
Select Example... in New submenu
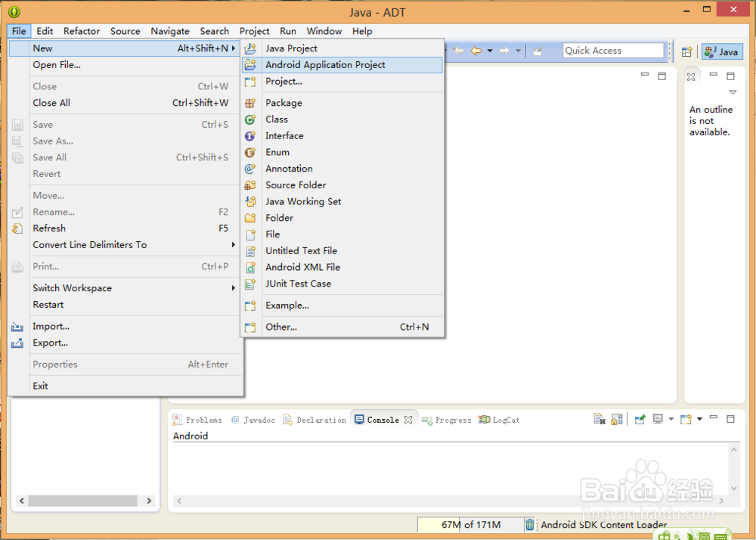342,306
